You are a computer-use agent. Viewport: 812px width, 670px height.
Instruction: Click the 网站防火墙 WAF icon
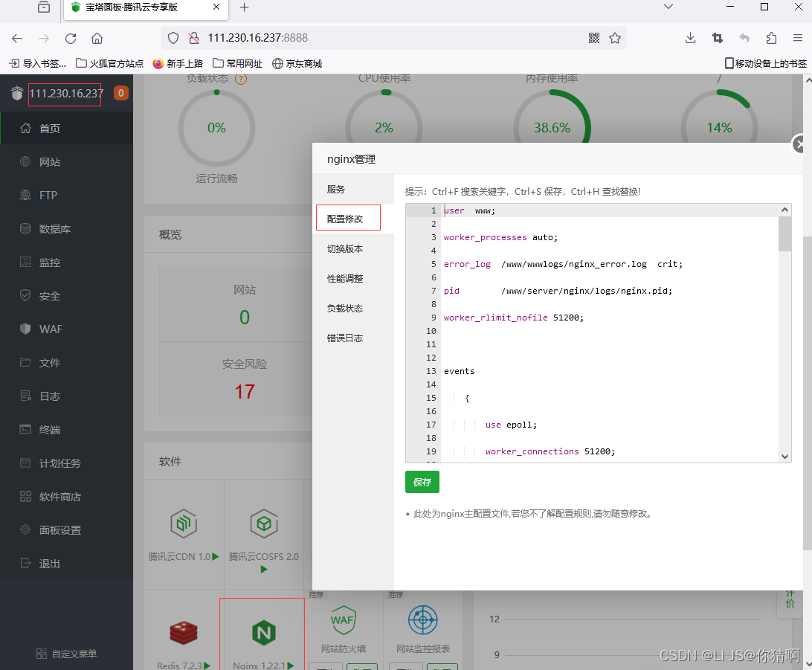click(343, 620)
